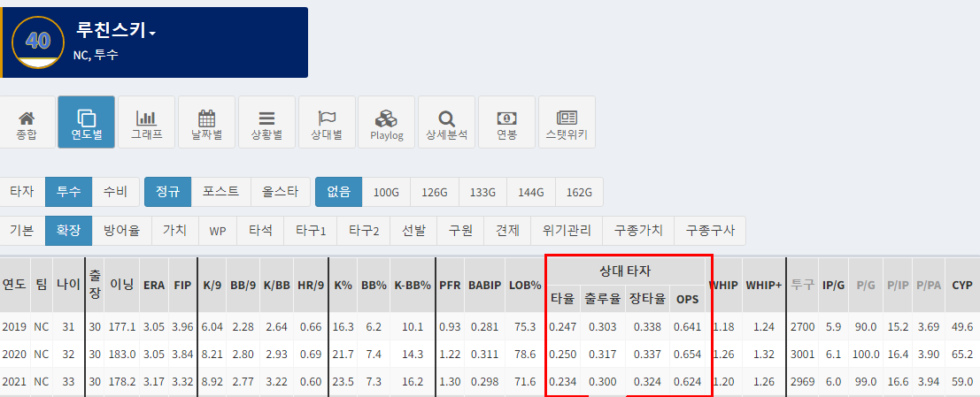Open the 위기관리 tab

(x=567, y=231)
